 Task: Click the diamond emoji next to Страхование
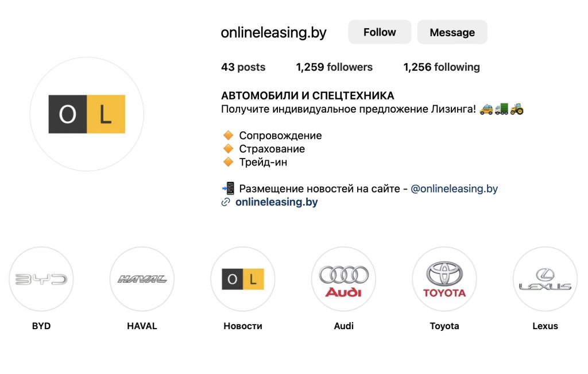pos(227,148)
